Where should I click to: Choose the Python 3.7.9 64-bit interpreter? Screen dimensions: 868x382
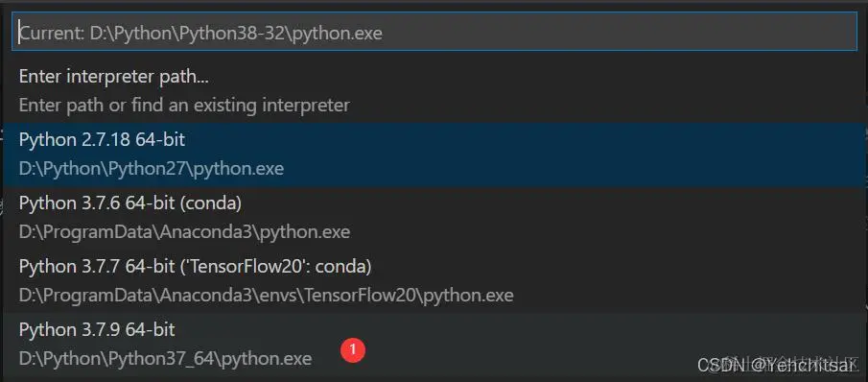coord(434,345)
